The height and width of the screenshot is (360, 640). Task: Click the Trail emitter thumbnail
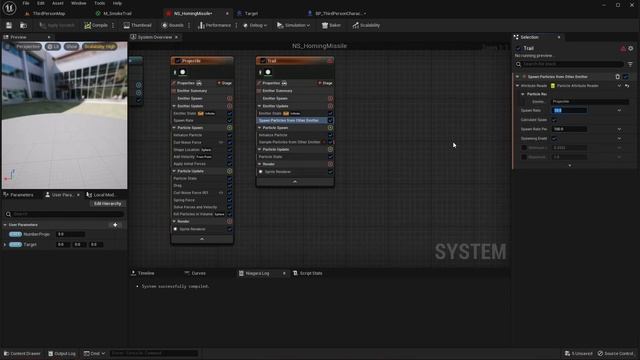(268, 72)
